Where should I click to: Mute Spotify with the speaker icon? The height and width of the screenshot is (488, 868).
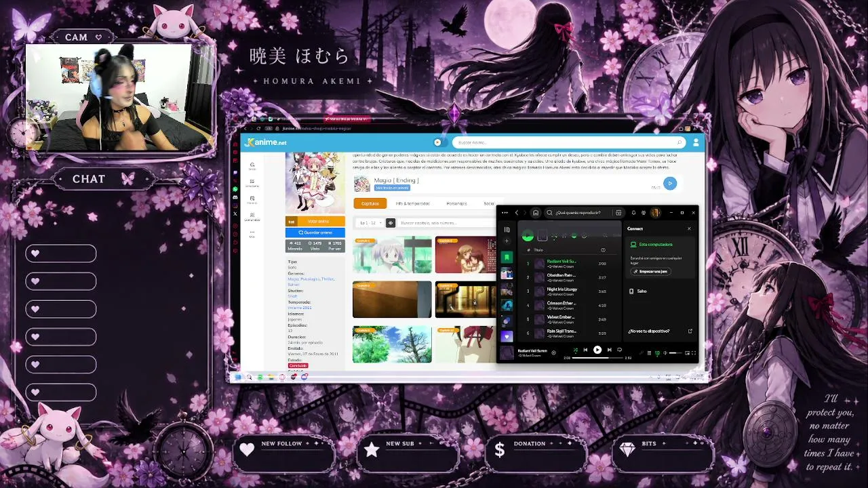coord(665,353)
